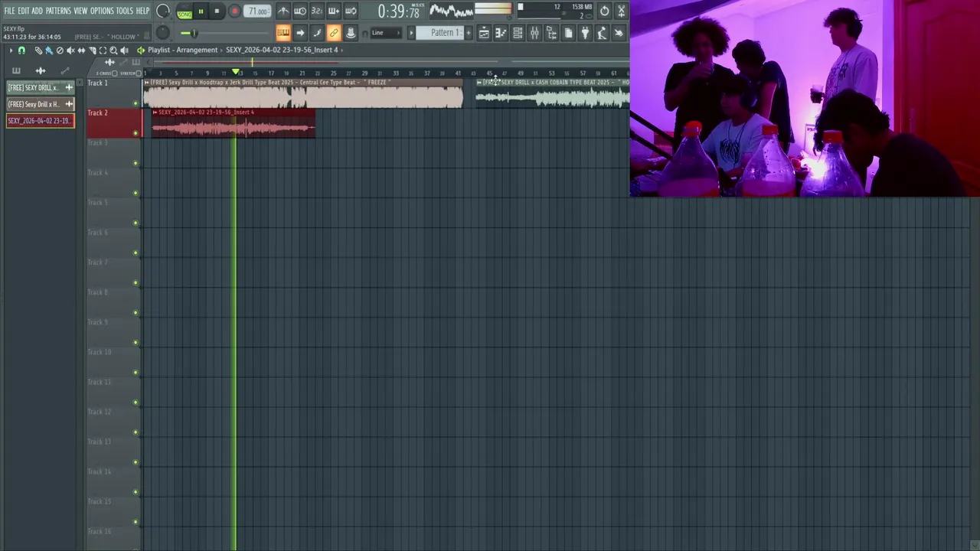The width and height of the screenshot is (980, 551).
Task: Switch the PAT/SONG mode toggle
Action: pos(185,11)
